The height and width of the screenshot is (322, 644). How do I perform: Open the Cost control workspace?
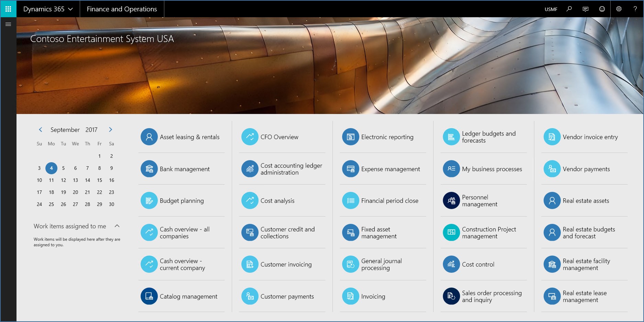(x=484, y=264)
